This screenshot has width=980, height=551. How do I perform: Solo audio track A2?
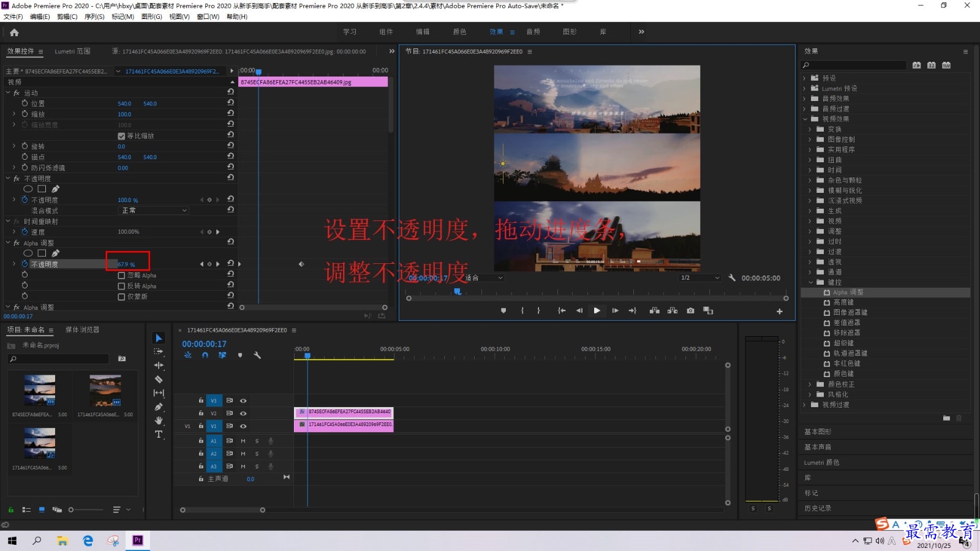click(x=257, y=454)
